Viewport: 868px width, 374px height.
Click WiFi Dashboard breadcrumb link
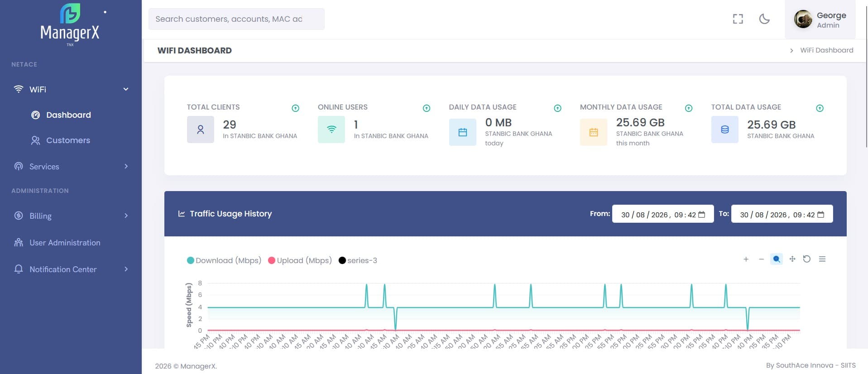pos(826,50)
